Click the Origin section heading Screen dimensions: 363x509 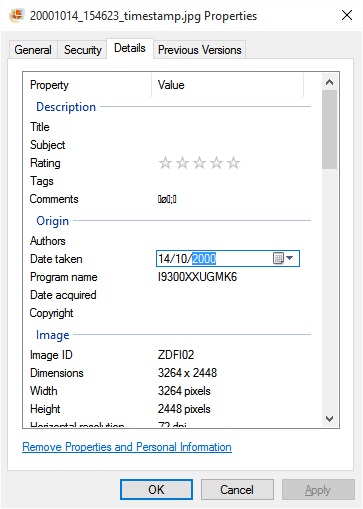click(53, 221)
